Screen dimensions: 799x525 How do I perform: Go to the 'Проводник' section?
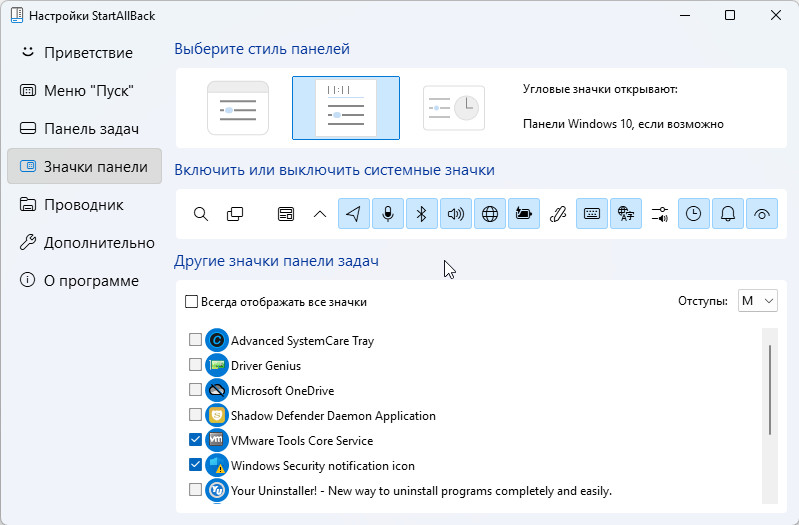click(84, 205)
